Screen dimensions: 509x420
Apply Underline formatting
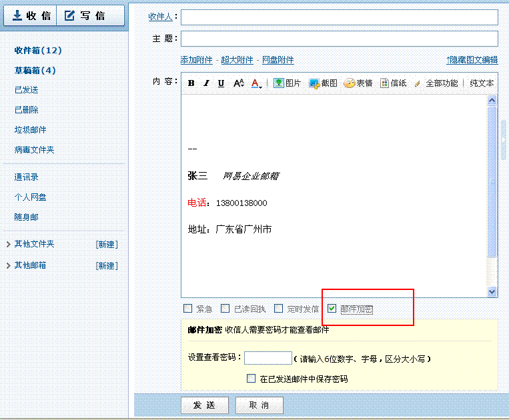click(x=221, y=83)
